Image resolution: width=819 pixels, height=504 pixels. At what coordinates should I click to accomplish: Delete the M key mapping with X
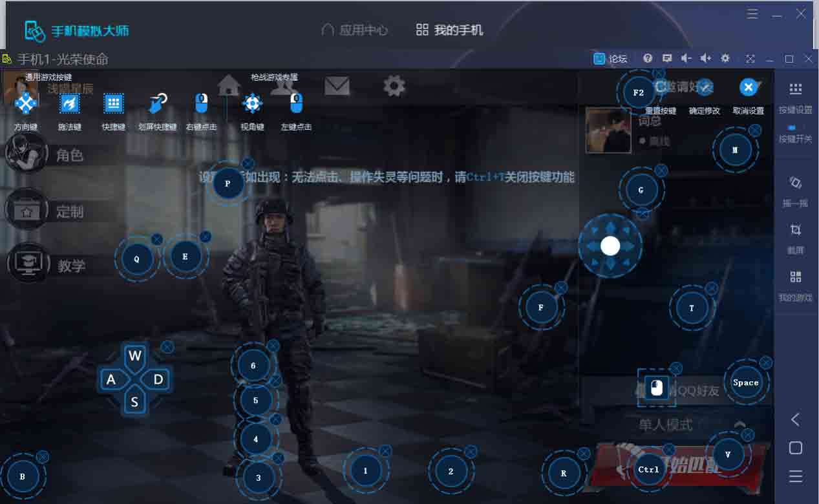(x=754, y=130)
